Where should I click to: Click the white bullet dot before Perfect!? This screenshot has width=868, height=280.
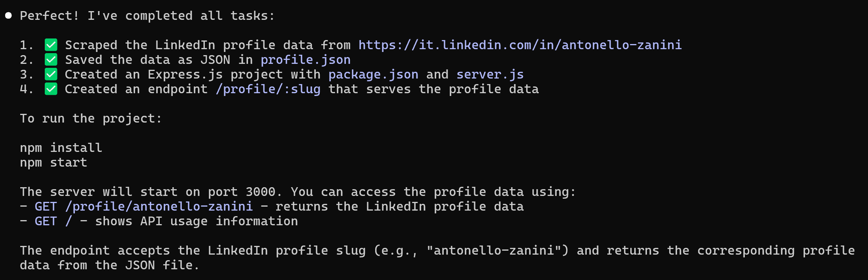(8, 15)
